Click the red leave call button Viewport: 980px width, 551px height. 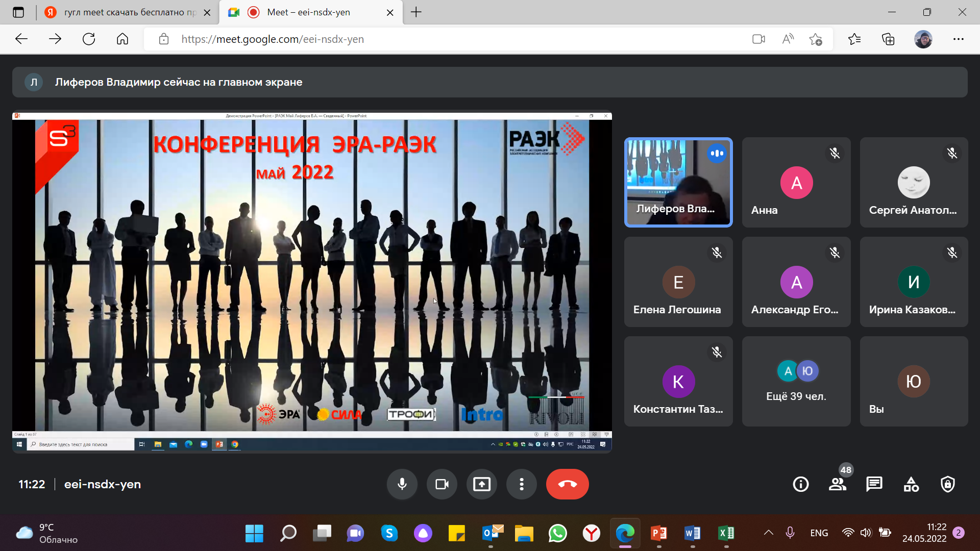click(x=567, y=484)
